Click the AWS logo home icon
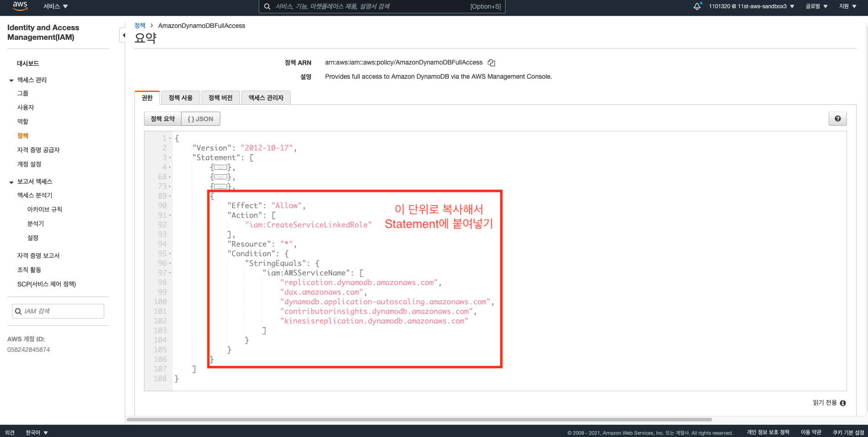868x437 pixels. (x=20, y=6)
